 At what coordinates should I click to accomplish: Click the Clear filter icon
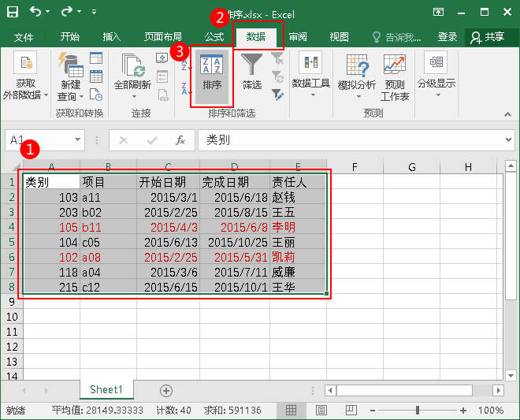click(277, 58)
